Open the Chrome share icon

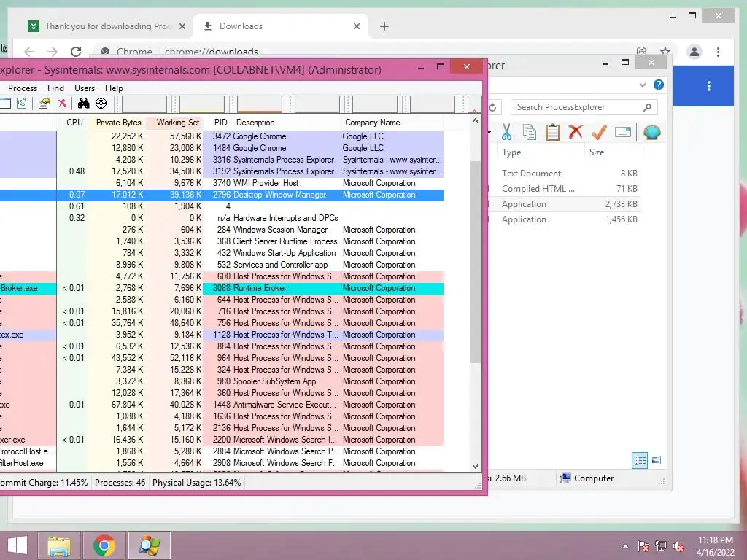tap(642, 51)
